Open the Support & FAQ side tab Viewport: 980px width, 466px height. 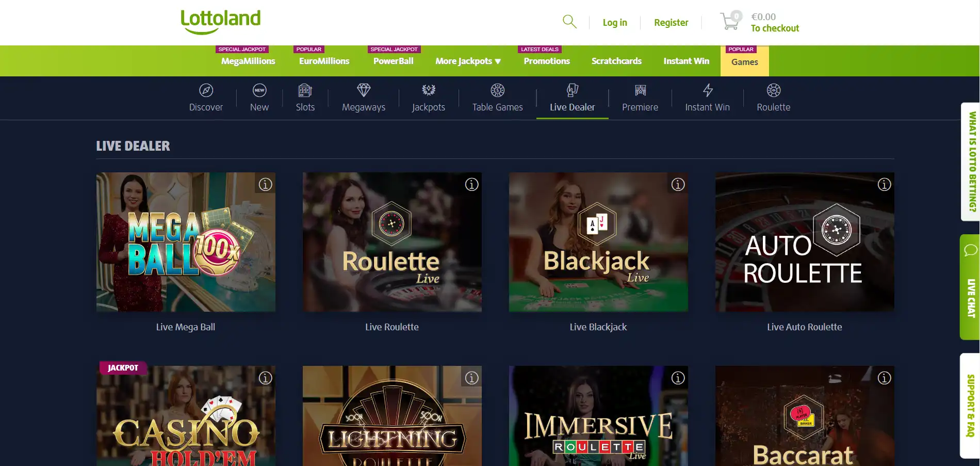(x=970, y=406)
